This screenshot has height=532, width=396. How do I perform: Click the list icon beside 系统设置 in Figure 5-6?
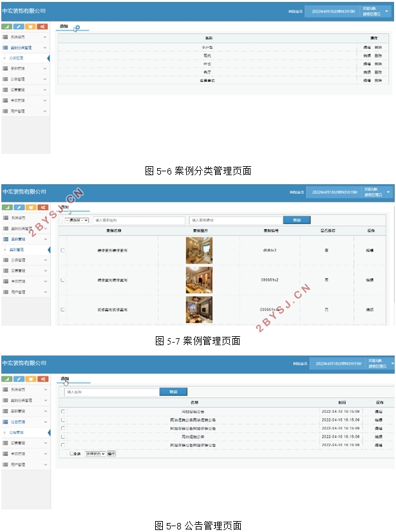(5, 37)
